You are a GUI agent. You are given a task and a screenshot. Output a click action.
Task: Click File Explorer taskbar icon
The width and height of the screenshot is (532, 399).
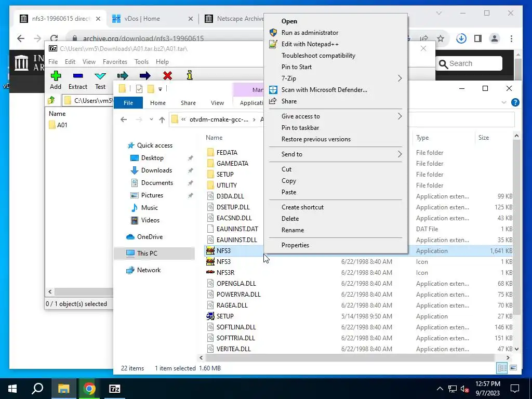63,389
